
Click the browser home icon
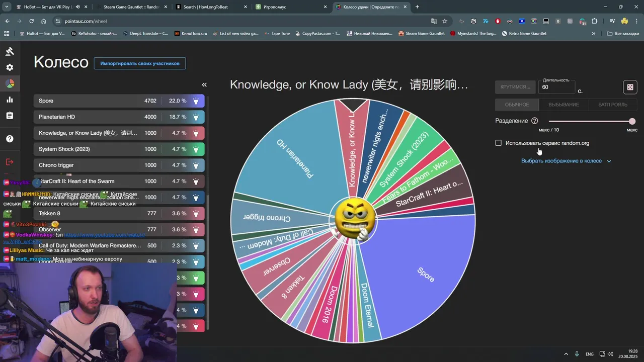43,21
